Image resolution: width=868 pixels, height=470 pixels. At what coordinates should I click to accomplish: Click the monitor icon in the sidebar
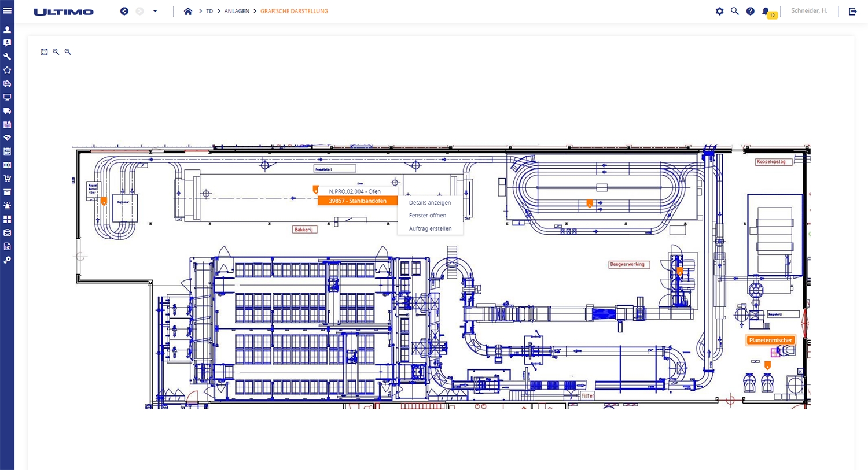(7, 97)
